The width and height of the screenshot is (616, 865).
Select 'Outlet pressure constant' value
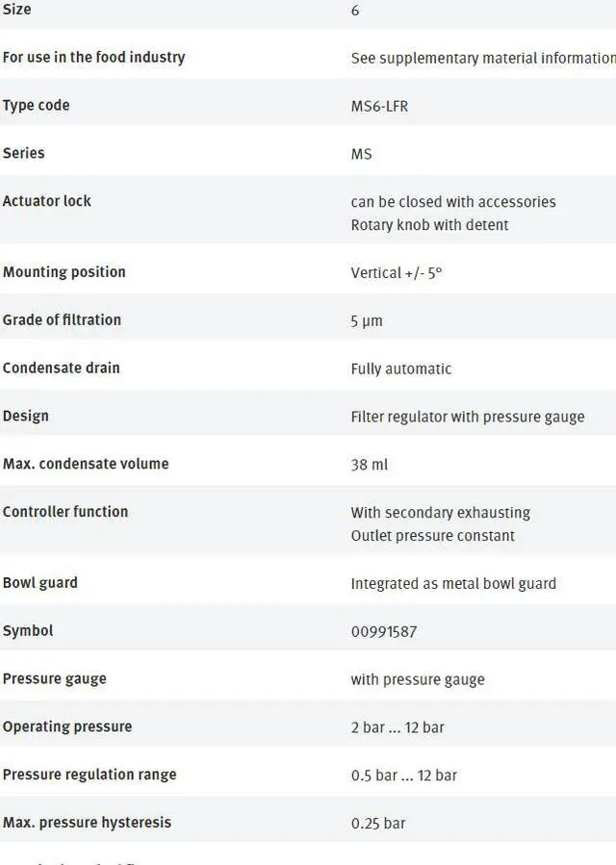point(433,536)
